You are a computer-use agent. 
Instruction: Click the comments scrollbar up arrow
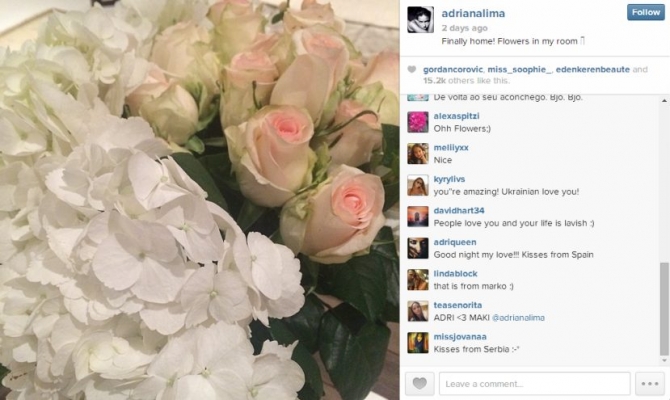click(664, 101)
